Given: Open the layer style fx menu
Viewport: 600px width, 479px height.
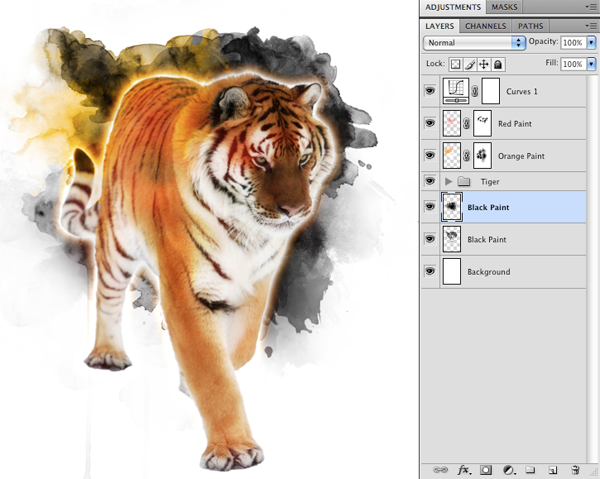Looking at the screenshot, I should [463, 469].
